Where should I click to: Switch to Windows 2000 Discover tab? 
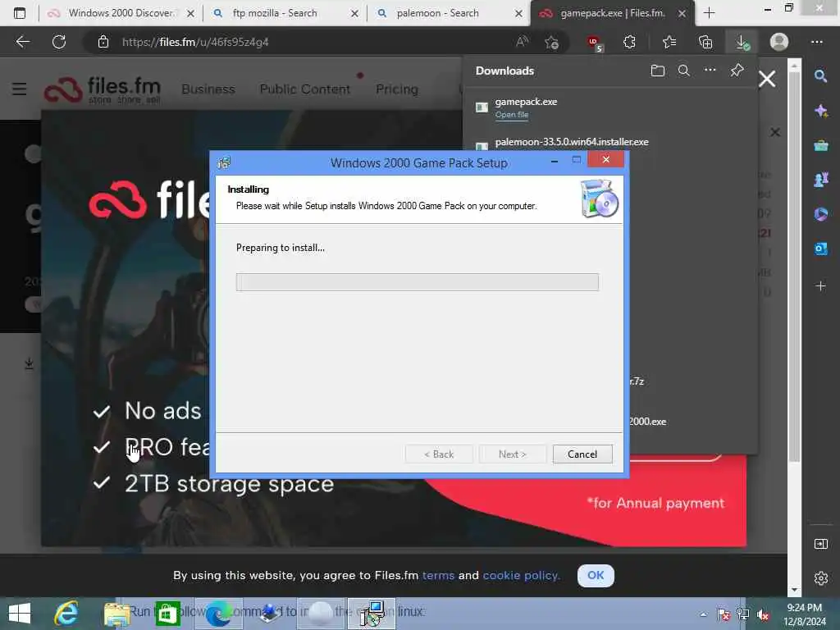click(120, 13)
